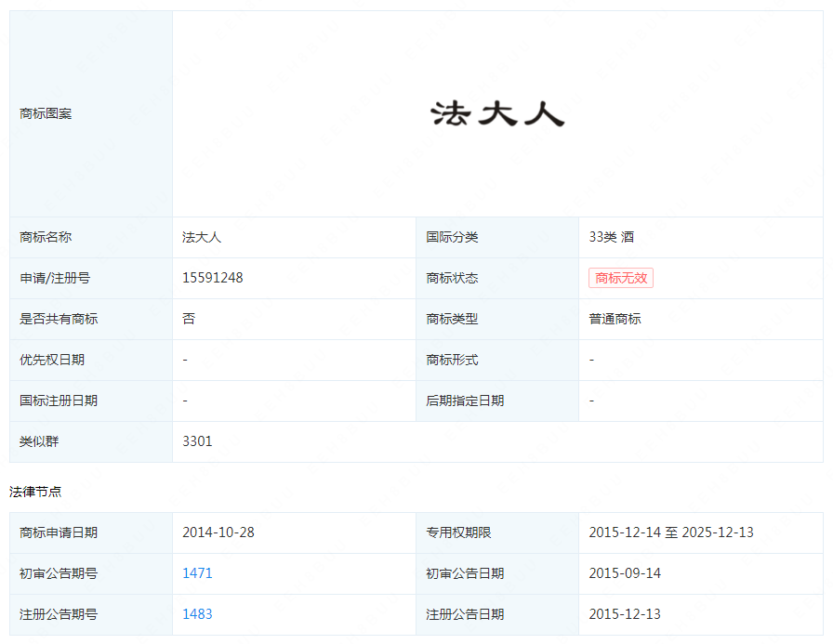Select initial review date 2015-09-14
This screenshot has width=833, height=644.
(625, 573)
